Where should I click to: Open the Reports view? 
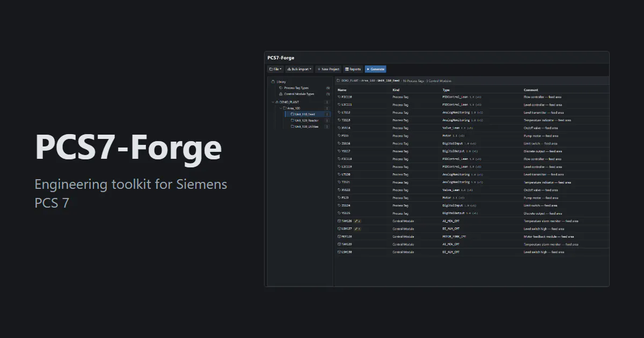click(353, 69)
